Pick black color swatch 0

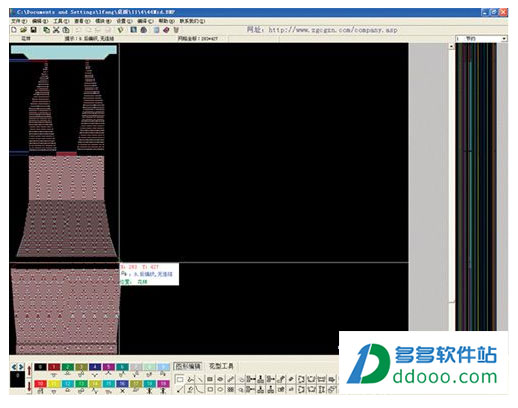click(41, 367)
